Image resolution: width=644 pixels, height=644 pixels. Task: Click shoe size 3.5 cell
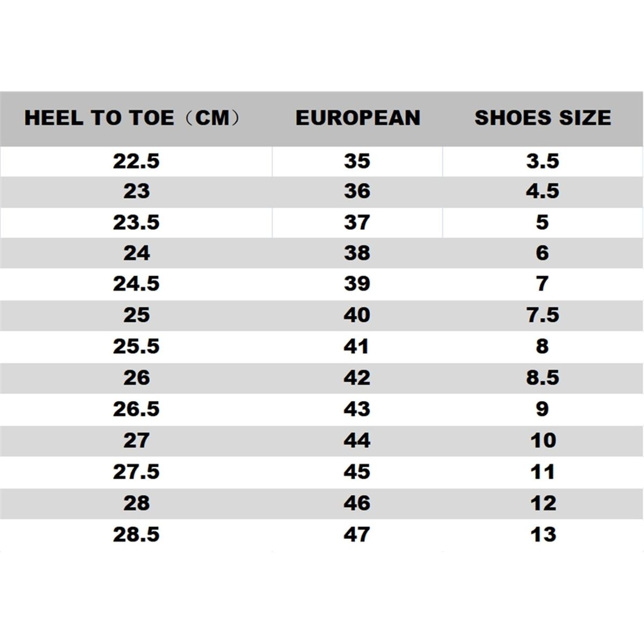tap(543, 161)
